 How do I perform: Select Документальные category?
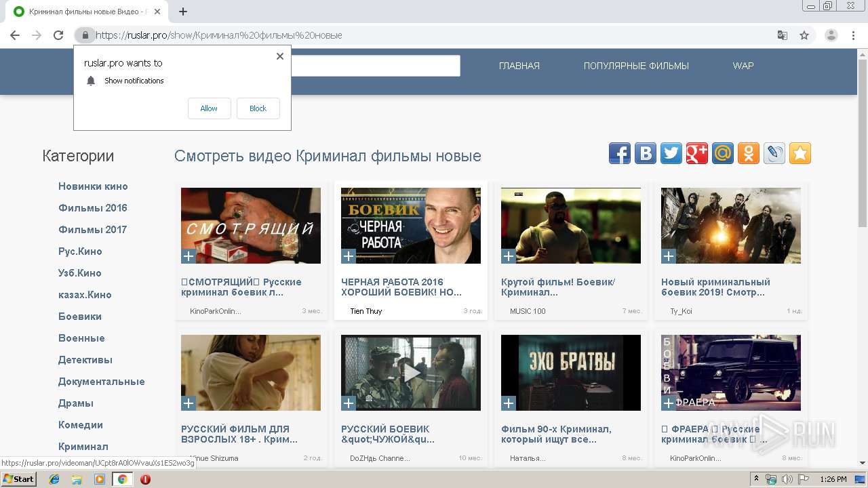102,382
